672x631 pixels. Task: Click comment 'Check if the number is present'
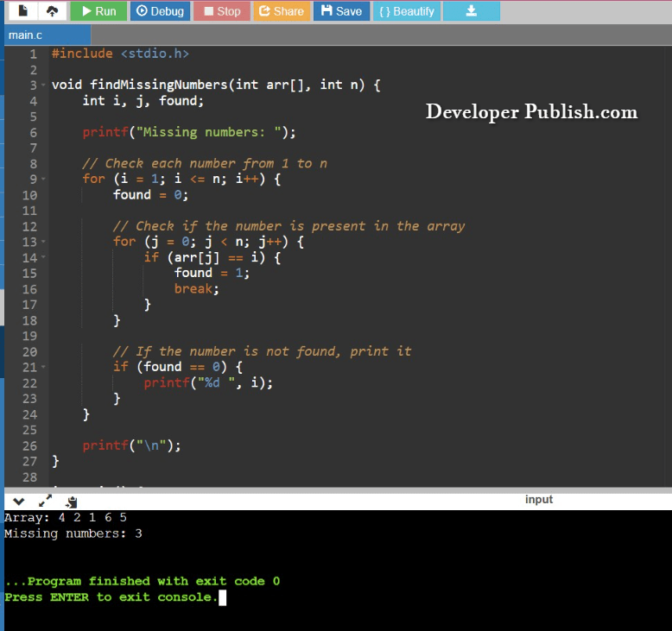click(x=288, y=226)
